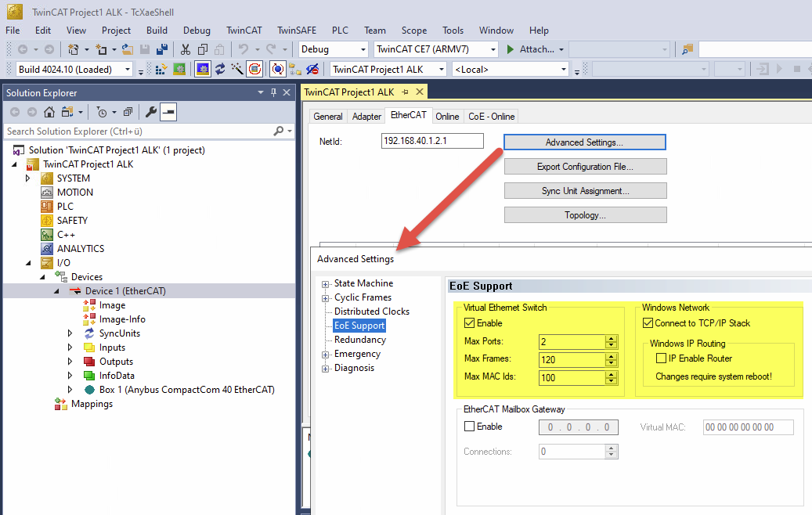Click the Open File folder icon
This screenshot has height=515, width=812.
(128, 49)
